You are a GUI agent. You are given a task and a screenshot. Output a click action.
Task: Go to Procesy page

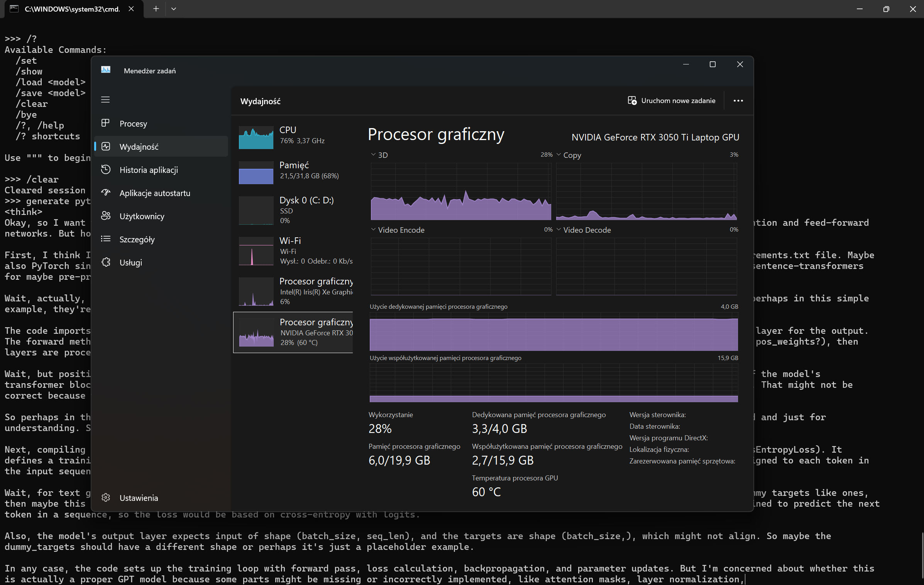coord(161,123)
